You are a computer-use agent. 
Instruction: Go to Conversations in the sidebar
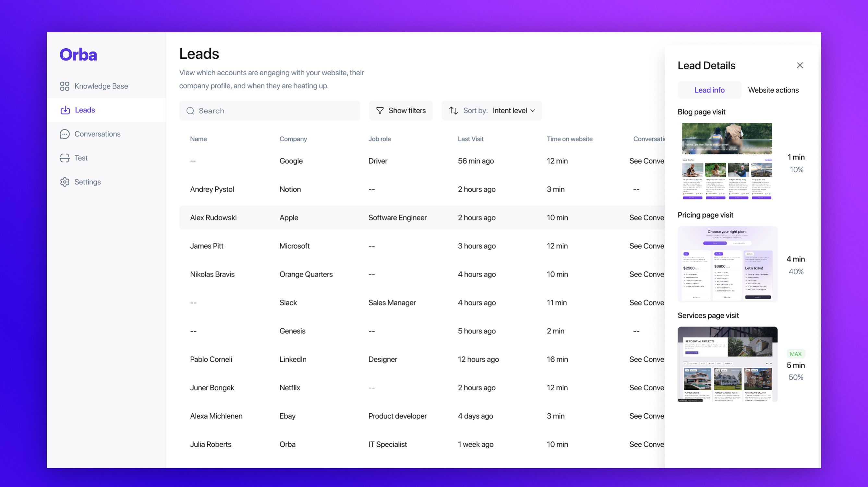(97, 134)
